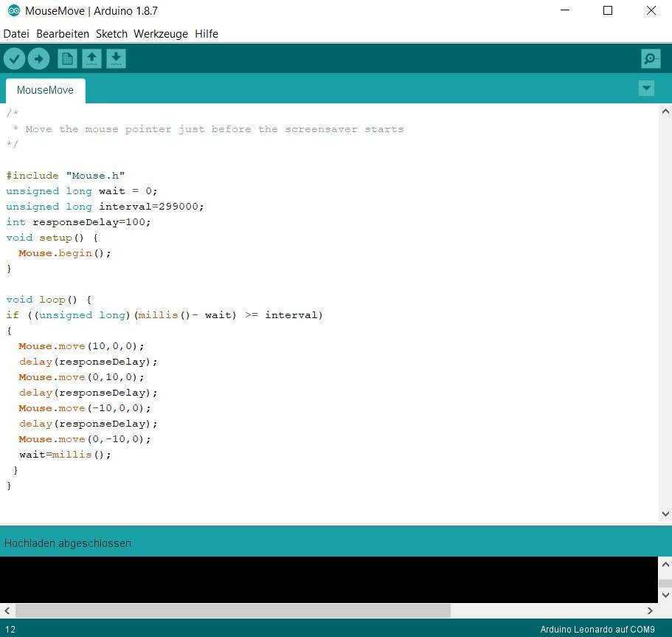This screenshot has height=637, width=672.
Task: Click the '#include "Mouse.h"' line
Action: (65, 176)
